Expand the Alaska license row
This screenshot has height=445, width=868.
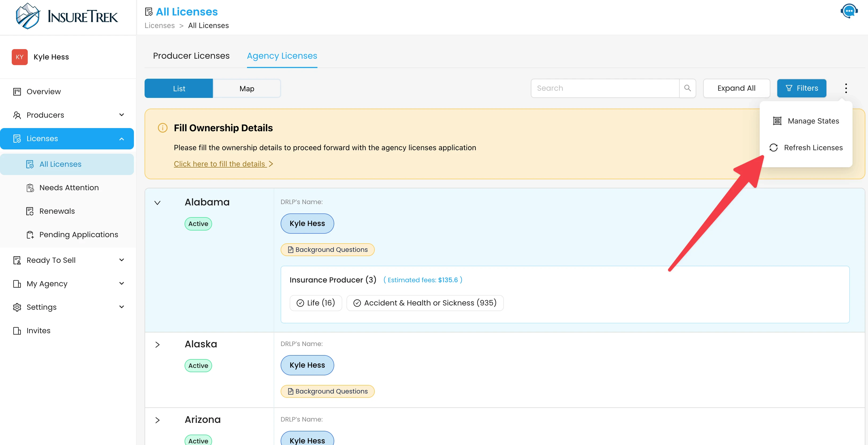coord(157,344)
